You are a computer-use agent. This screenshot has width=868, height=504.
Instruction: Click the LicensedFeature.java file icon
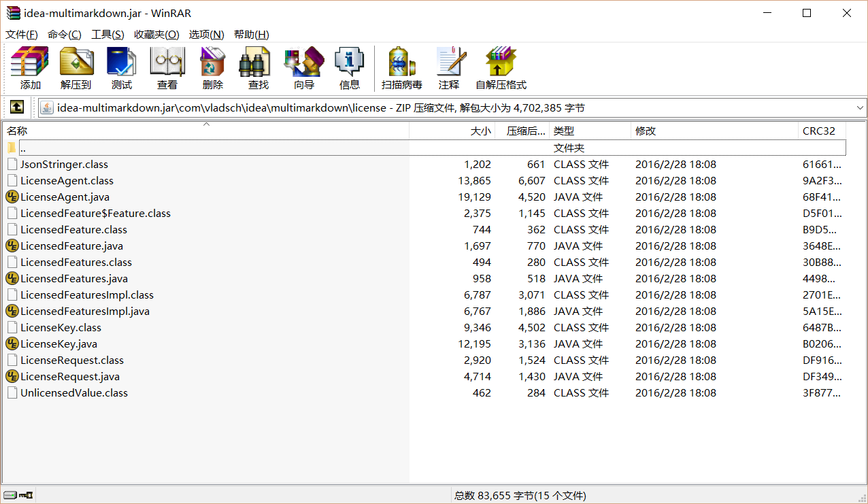(x=12, y=246)
